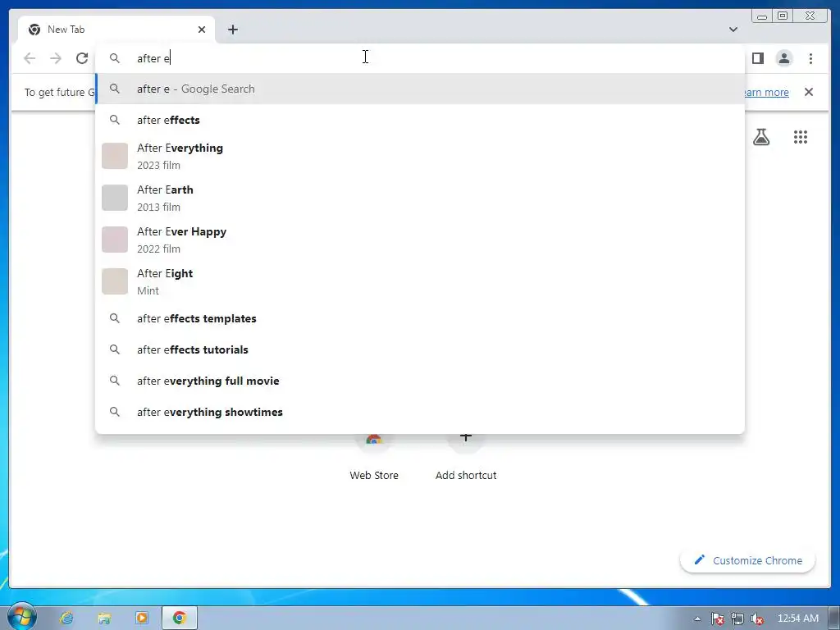The image size is (840, 630).
Task: Choose the 'after effects' suggestion
Action: [420, 120]
